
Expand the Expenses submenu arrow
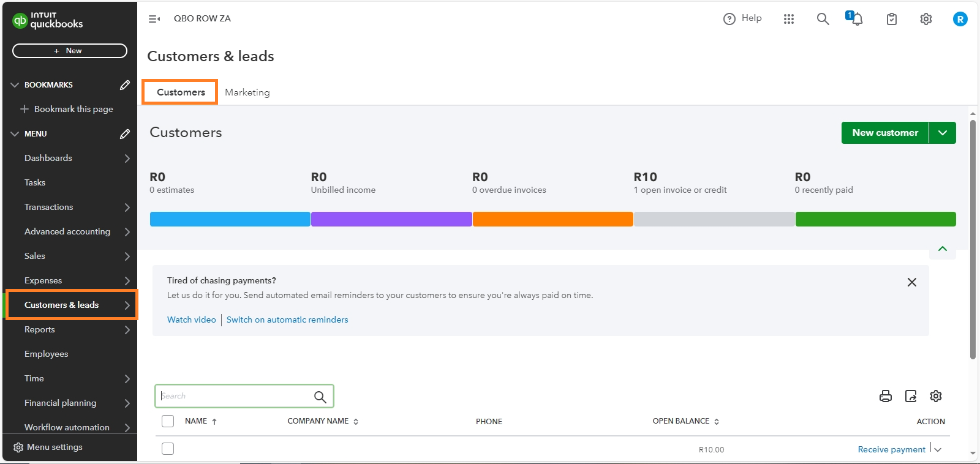point(127,281)
